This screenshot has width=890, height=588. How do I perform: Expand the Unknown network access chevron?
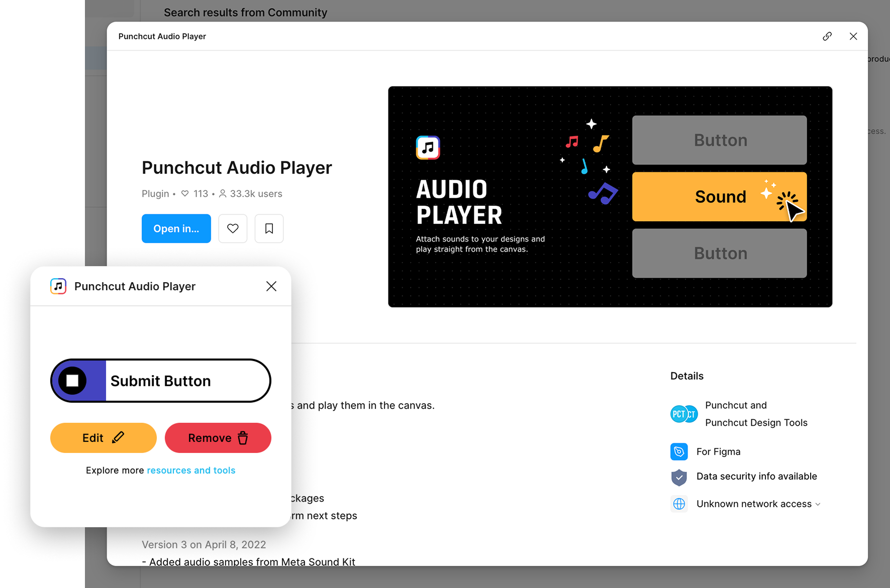coord(818,504)
